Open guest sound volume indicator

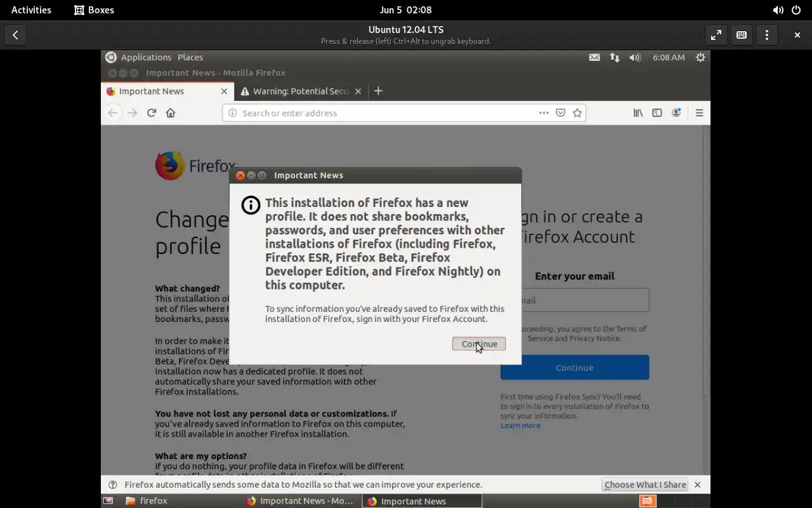tap(635, 57)
